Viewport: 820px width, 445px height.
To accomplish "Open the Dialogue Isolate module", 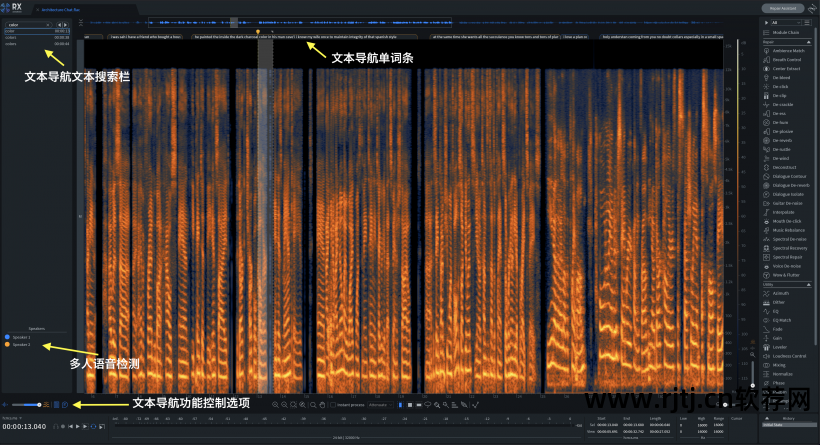I will (x=787, y=194).
